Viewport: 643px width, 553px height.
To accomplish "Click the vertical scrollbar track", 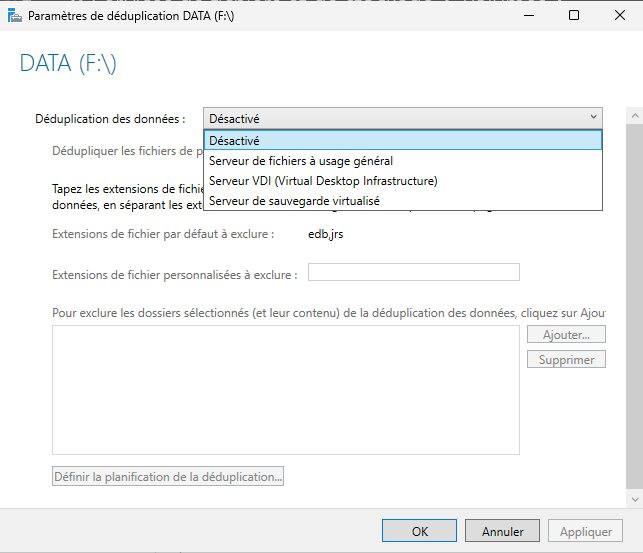I will [633, 300].
